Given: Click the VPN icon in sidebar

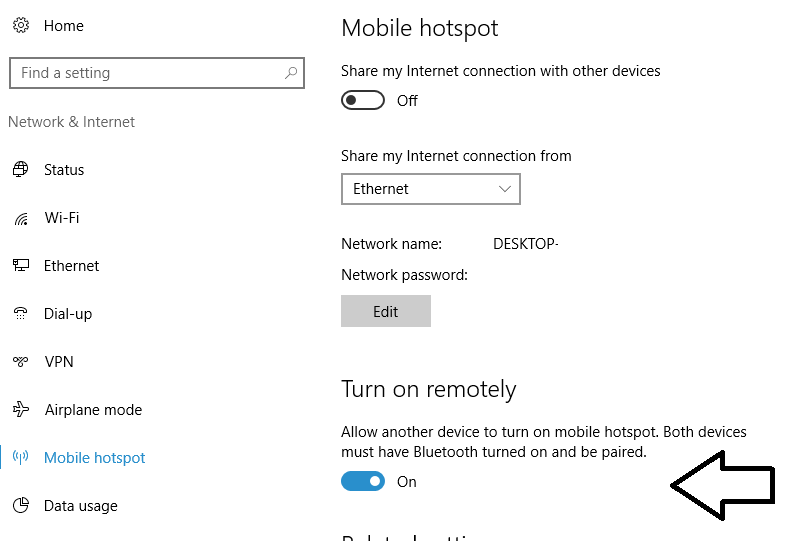Looking at the screenshot, I should pyautogui.click(x=20, y=361).
